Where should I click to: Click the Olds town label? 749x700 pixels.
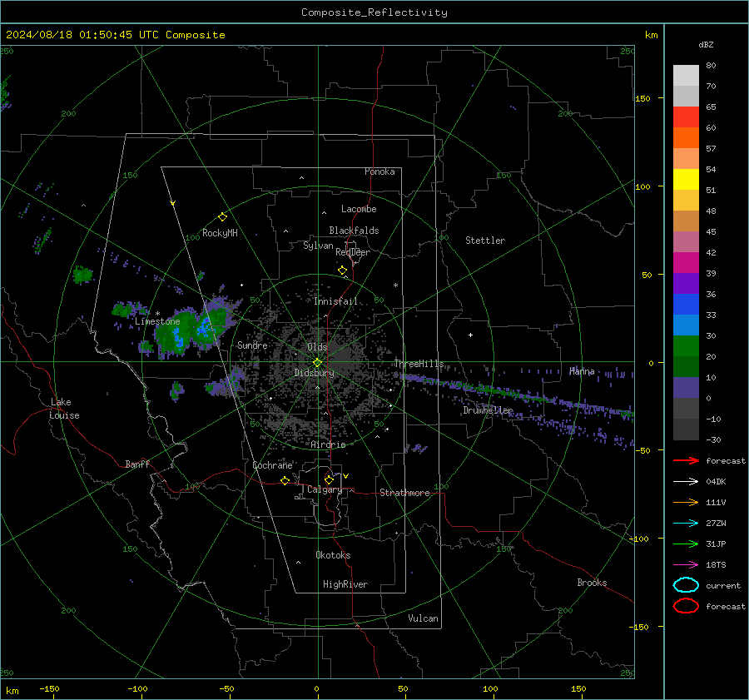tap(317, 347)
